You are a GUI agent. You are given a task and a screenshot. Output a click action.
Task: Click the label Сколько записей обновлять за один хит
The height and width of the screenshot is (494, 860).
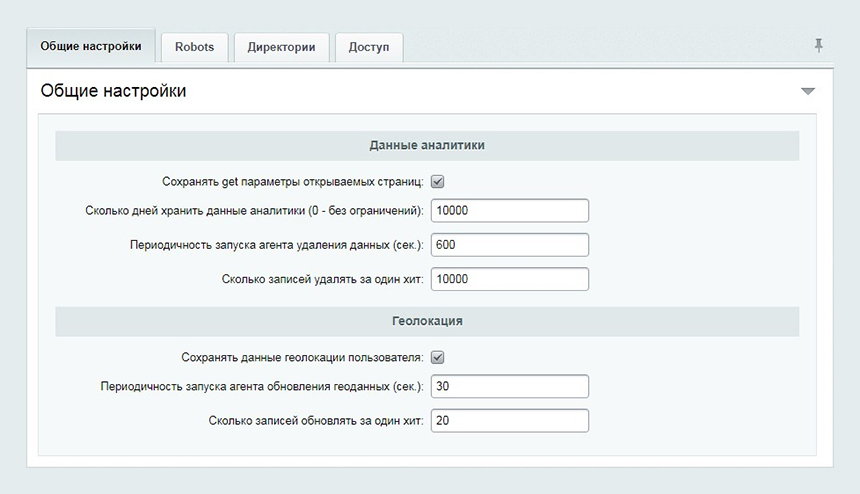[316, 421]
